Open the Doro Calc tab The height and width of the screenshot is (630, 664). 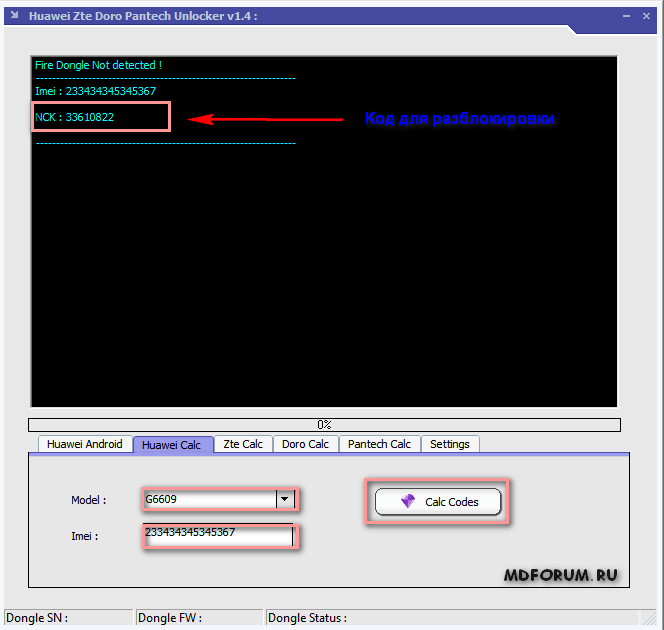pyautogui.click(x=305, y=444)
